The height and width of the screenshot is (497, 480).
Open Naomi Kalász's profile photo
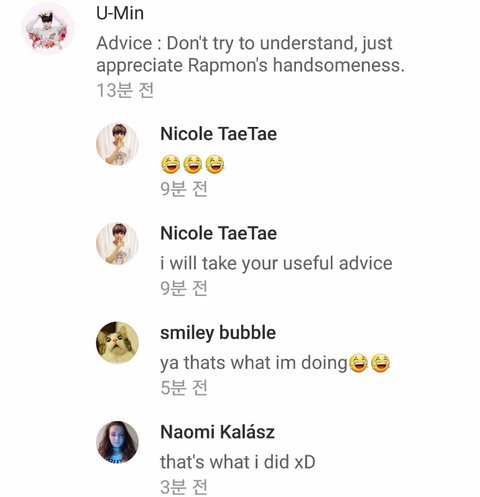pyautogui.click(x=117, y=442)
